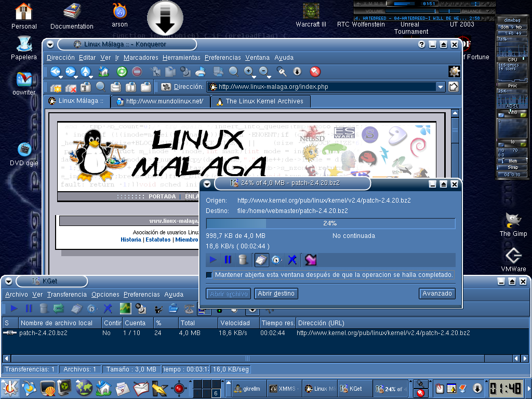Go back in Konqueror toolbar
This screenshot has width=532, height=399.
coord(55,72)
